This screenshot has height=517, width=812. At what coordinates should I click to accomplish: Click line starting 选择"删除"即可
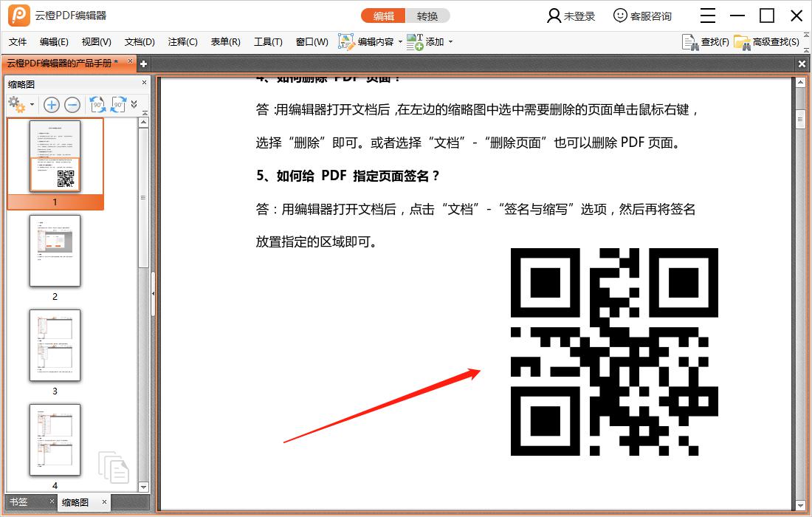(468, 143)
